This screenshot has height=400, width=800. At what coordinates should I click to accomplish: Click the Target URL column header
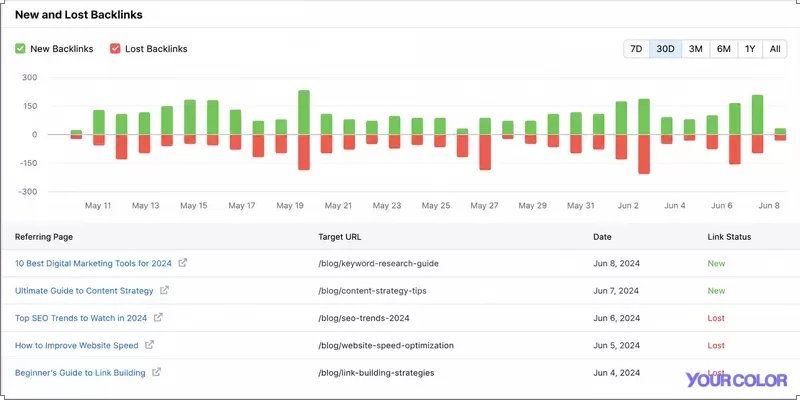pos(340,237)
